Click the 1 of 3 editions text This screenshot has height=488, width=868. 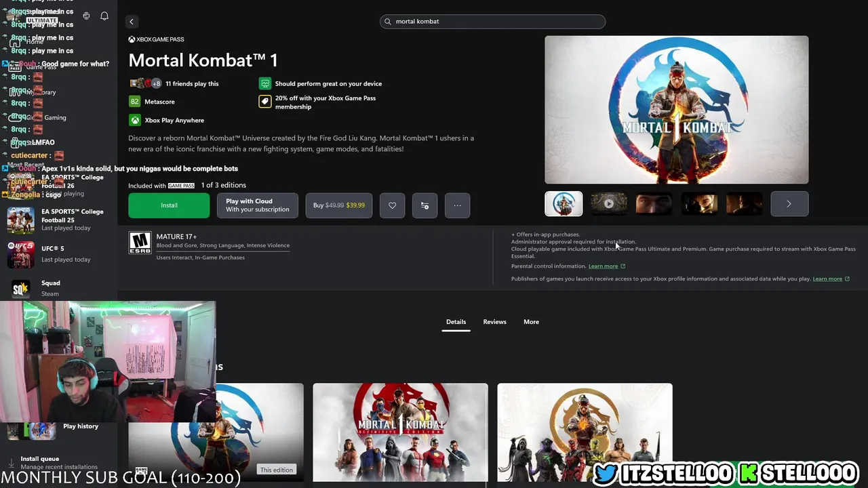tap(223, 185)
